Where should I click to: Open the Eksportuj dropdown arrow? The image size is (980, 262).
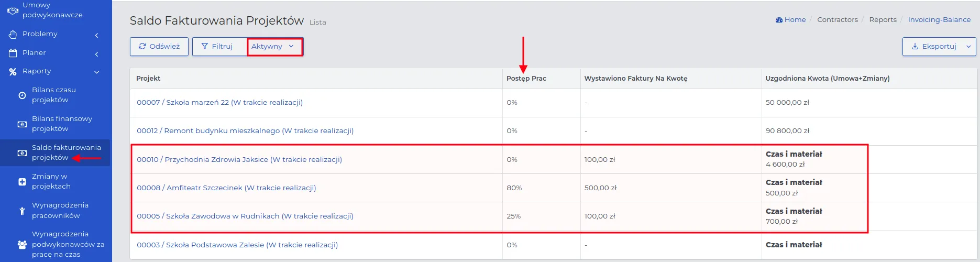968,47
